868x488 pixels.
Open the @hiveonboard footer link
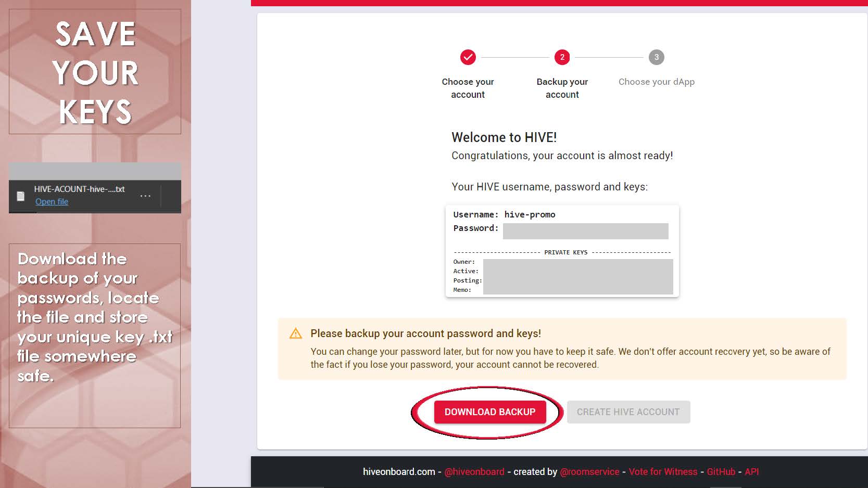pyautogui.click(x=474, y=472)
